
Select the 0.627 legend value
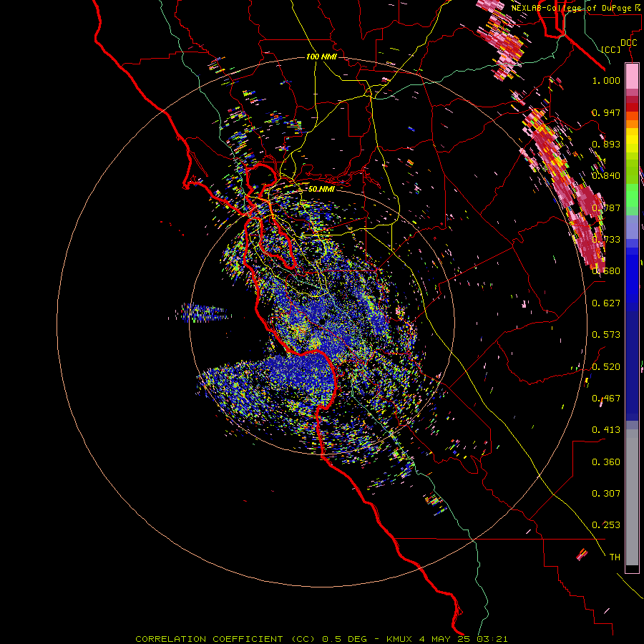click(606, 303)
